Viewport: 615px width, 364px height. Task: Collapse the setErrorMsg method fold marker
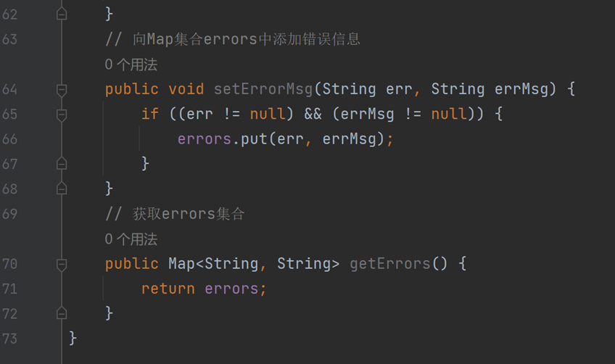pos(62,90)
